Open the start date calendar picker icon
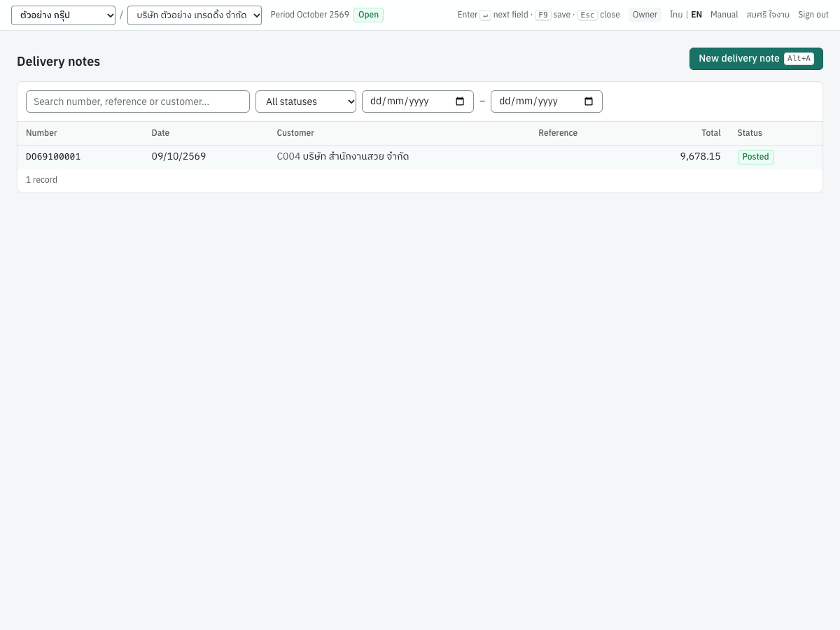Viewport: 840px width, 630px height. [x=460, y=101]
